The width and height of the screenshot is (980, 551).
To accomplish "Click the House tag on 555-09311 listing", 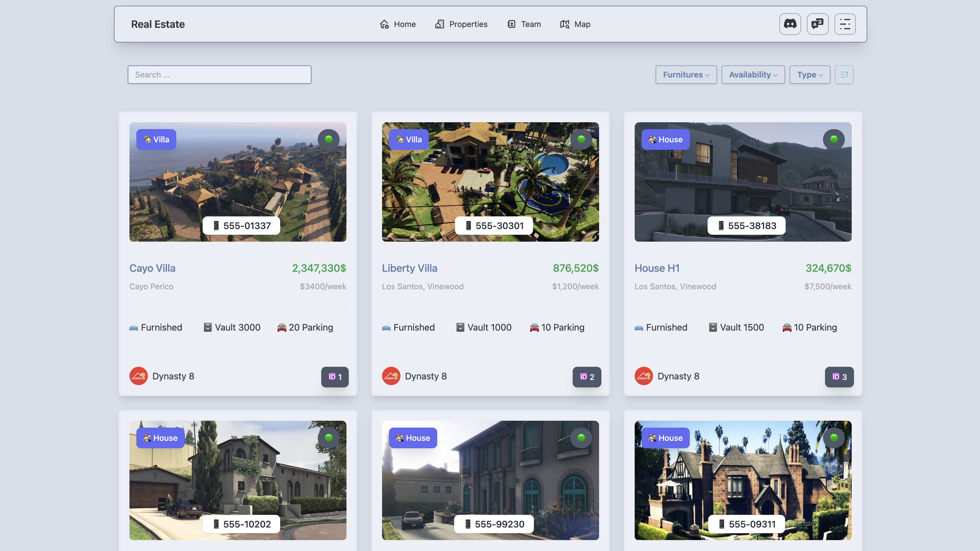I will [665, 438].
